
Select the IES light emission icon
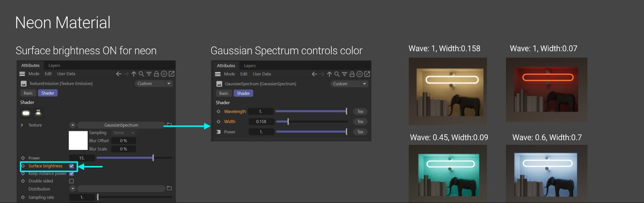pyautogui.click(x=38, y=112)
